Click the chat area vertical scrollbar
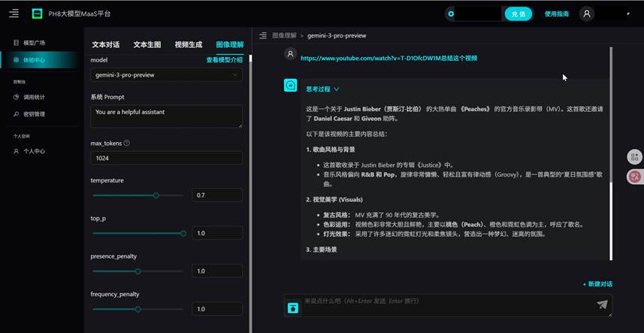This screenshot has width=644, height=333. click(x=611, y=153)
